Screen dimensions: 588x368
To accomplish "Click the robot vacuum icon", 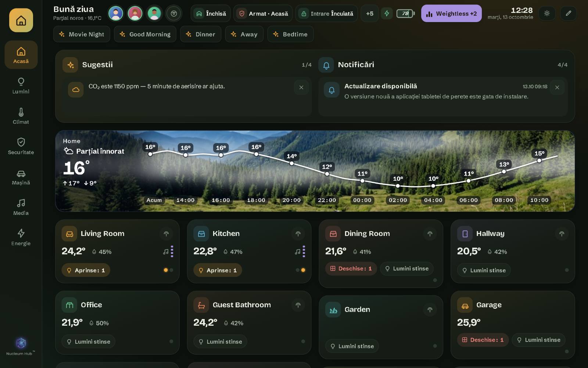I will 174,14.
